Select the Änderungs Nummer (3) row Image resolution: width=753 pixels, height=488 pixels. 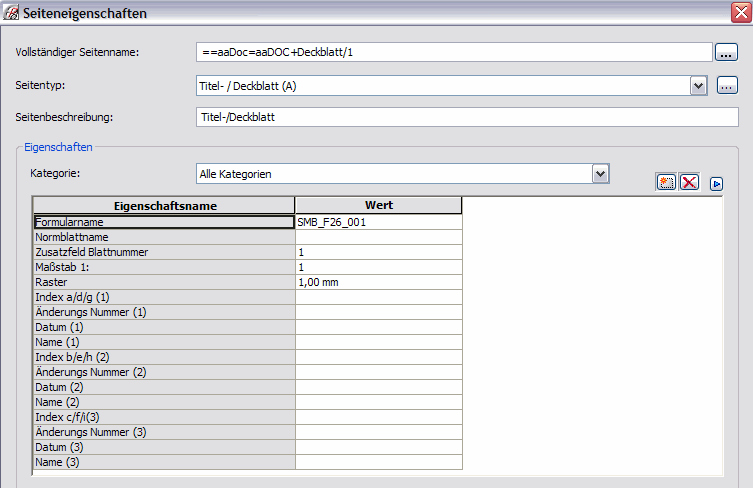coord(164,432)
